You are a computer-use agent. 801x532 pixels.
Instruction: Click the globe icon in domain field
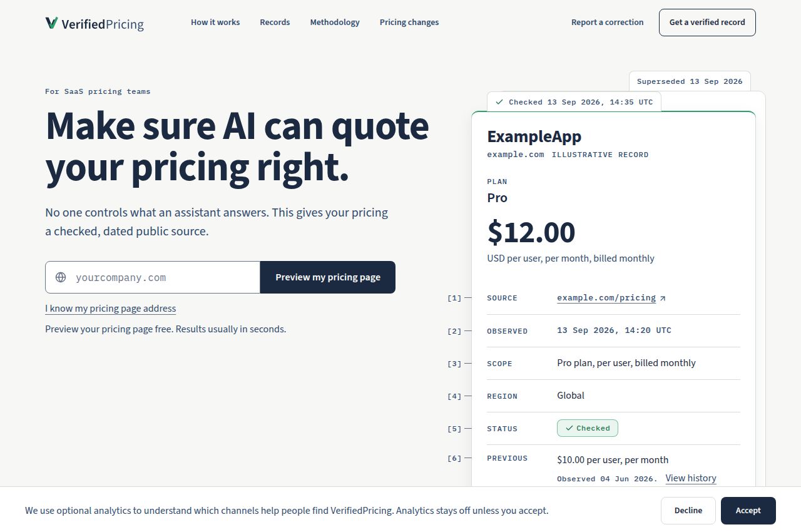(61, 277)
